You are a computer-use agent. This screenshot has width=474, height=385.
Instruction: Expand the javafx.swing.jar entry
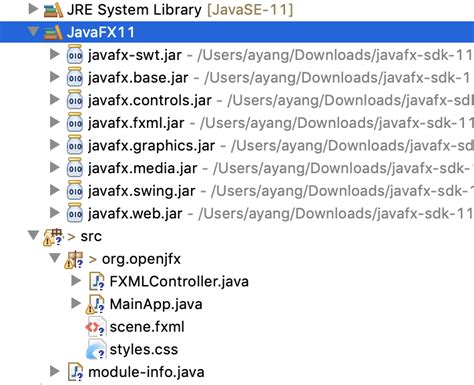(54, 190)
